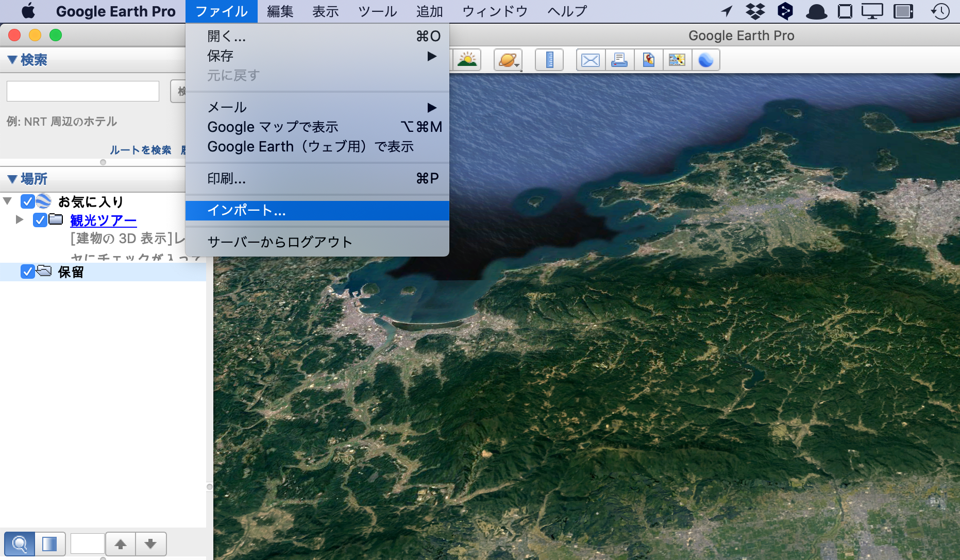This screenshot has width=960, height=560.
Task: Click the move up arrow button
Action: (x=121, y=544)
